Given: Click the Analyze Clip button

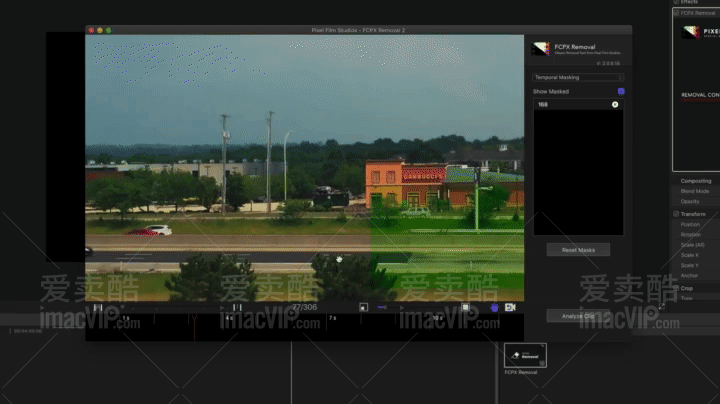Looking at the screenshot, I should click(x=578, y=316).
